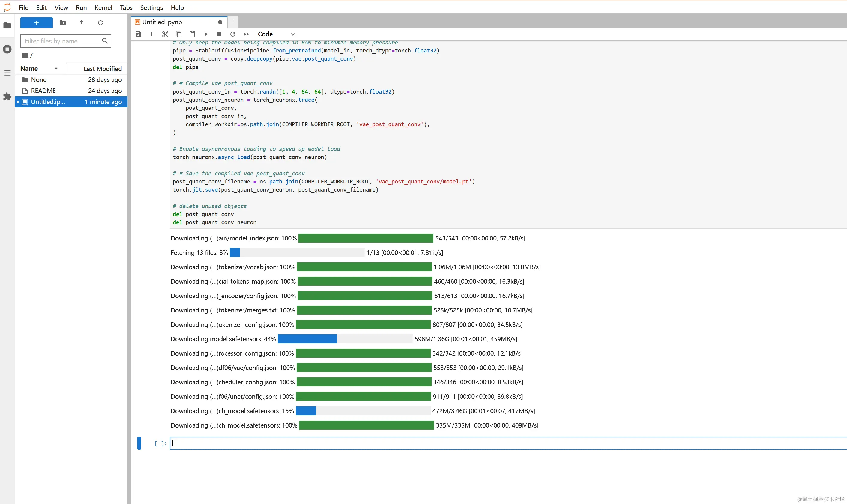This screenshot has height=504, width=847.
Task: Upload files with the upload arrow icon
Action: (x=82, y=23)
